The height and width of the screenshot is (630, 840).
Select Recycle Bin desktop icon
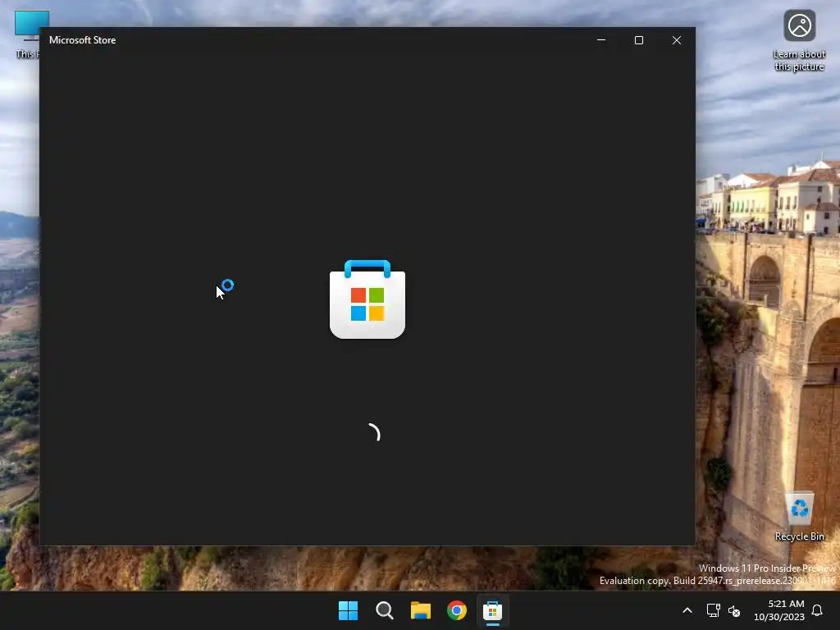tap(799, 517)
